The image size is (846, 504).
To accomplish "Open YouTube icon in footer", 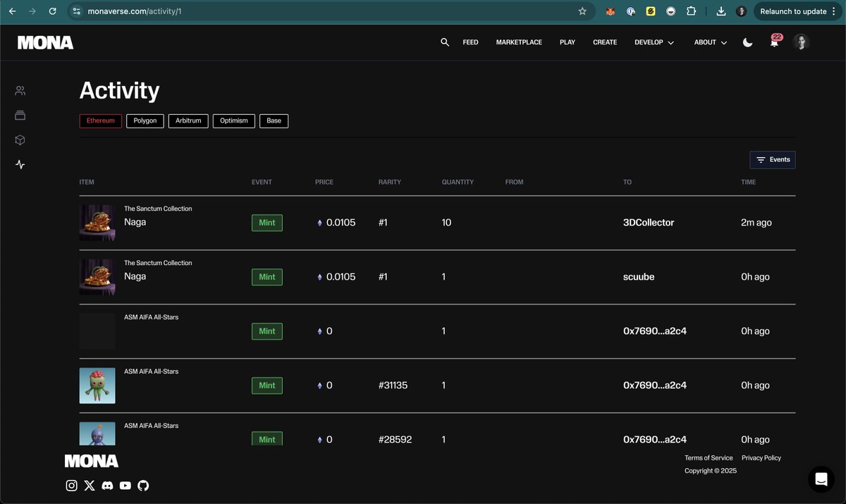I will pyautogui.click(x=125, y=485).
